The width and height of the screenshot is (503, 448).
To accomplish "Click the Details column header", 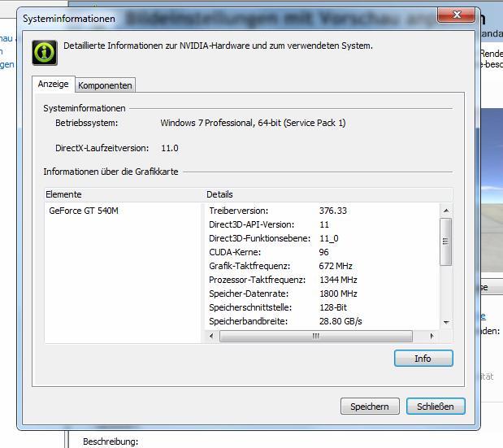I will (x=329, y=194).
